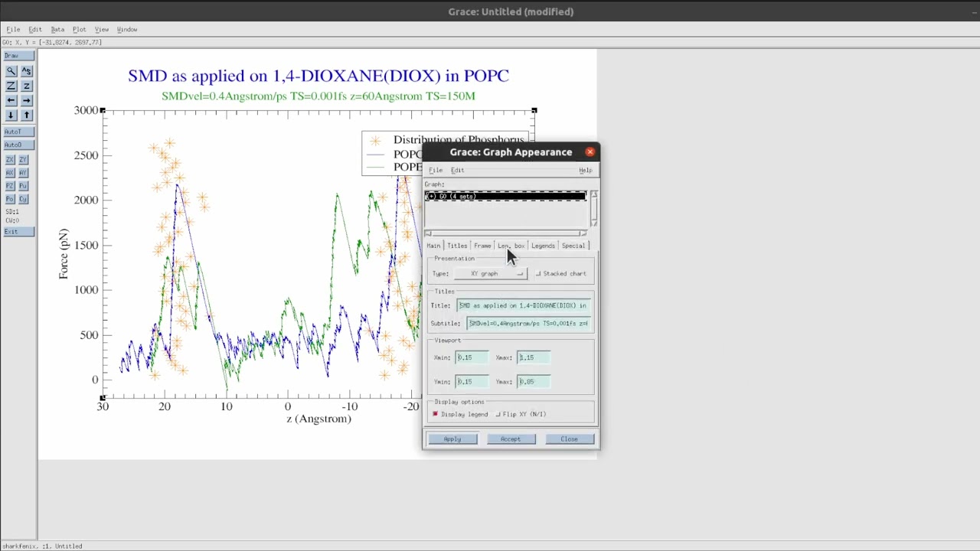Click the Xmin viewport field
This screenshot has width=980, height=551.
(472, 357)
